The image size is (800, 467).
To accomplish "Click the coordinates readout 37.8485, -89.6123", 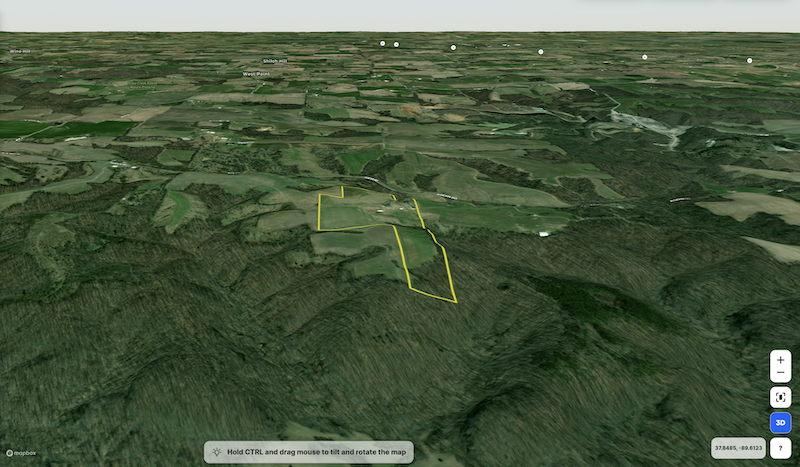I will point(736,449).
